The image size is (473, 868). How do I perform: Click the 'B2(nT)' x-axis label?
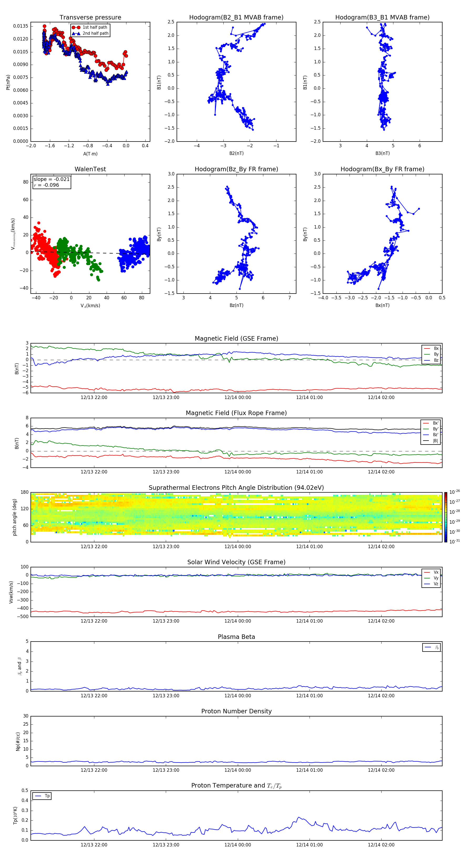click(x=236, y=153)
